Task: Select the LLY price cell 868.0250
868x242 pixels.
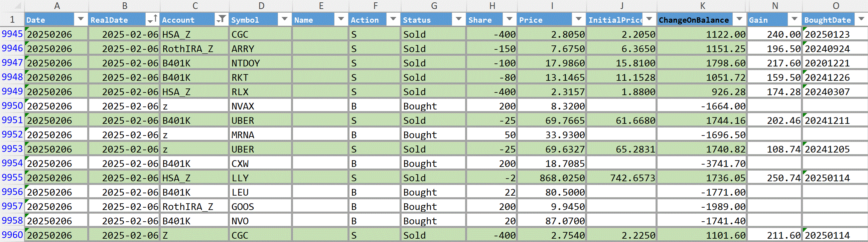Action: coord(552,178)
